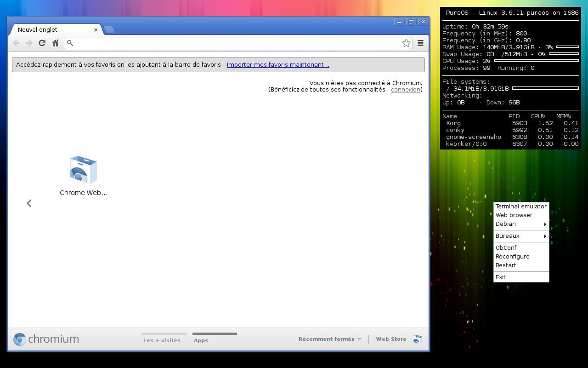This screenshot has height=368, width=588.
Task: Choose Reconfigure in the desktop menu
Action: (512, 257)
